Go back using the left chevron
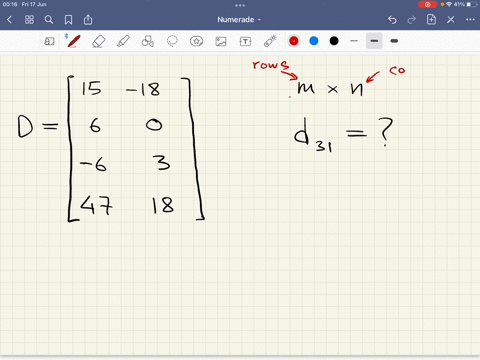This screenshot has width=480, height=360. click(9, 20)
